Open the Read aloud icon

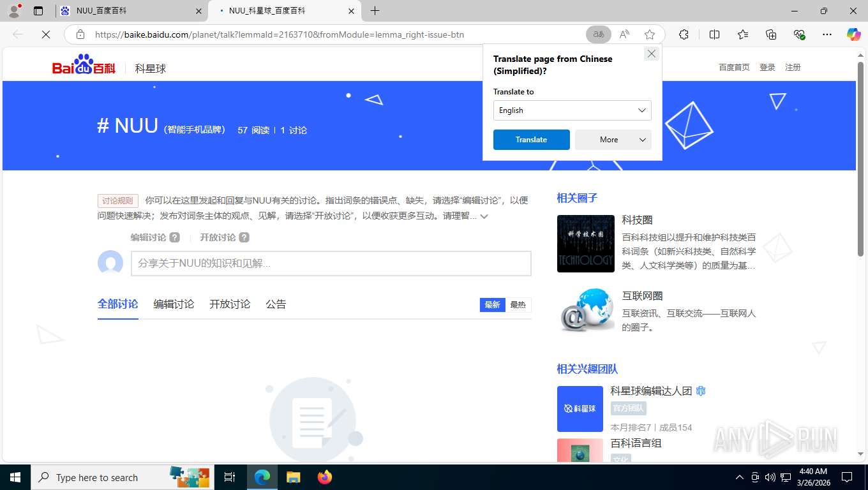click(x=625, y=34)
